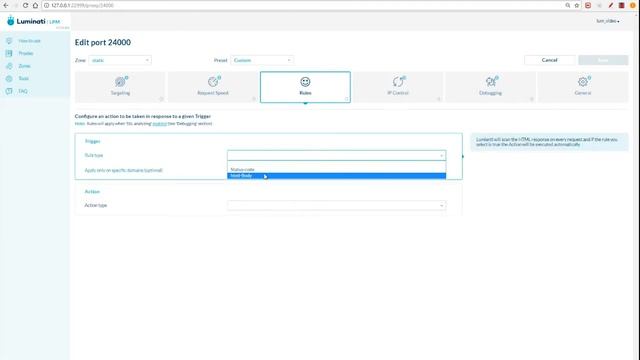The image size is (640, 360).
Task: Switch to the Debugging tab label
Action: point(491,93)
